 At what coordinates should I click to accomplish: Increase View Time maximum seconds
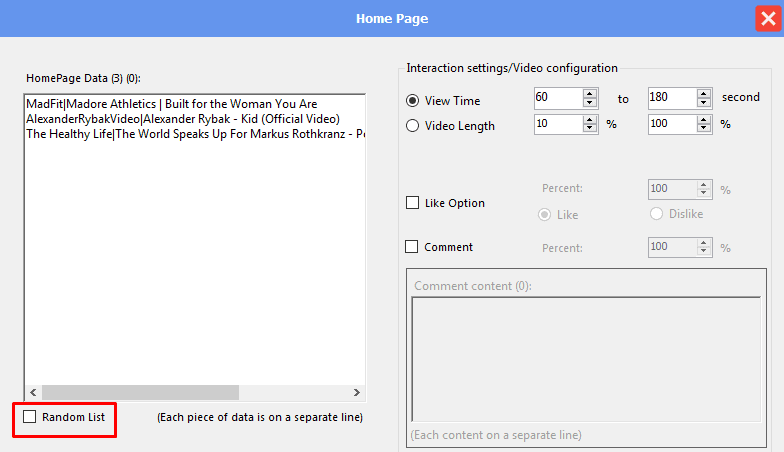pos(704,94)
